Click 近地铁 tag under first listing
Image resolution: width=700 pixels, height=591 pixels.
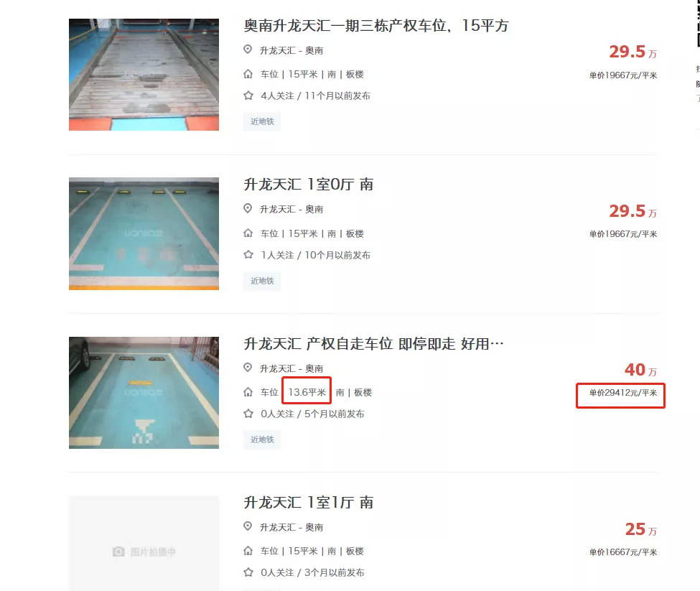tap(262, 121)
